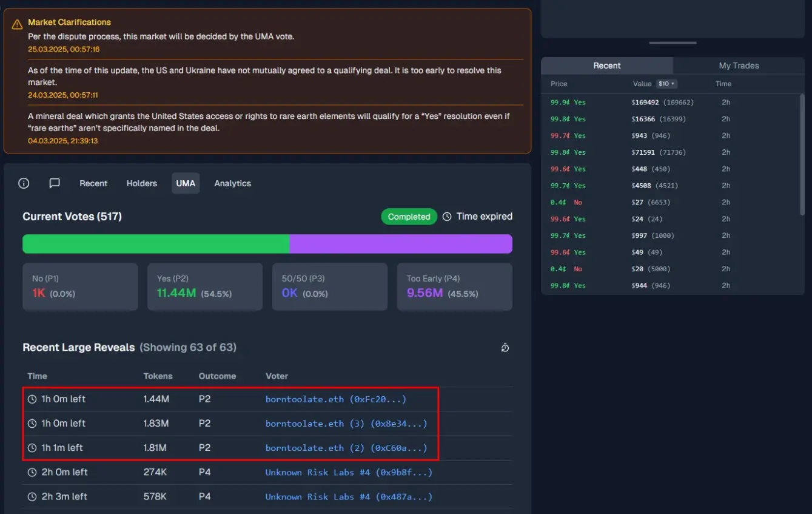
Task: Open the Recent trades tab
Action: click(607, 66)
